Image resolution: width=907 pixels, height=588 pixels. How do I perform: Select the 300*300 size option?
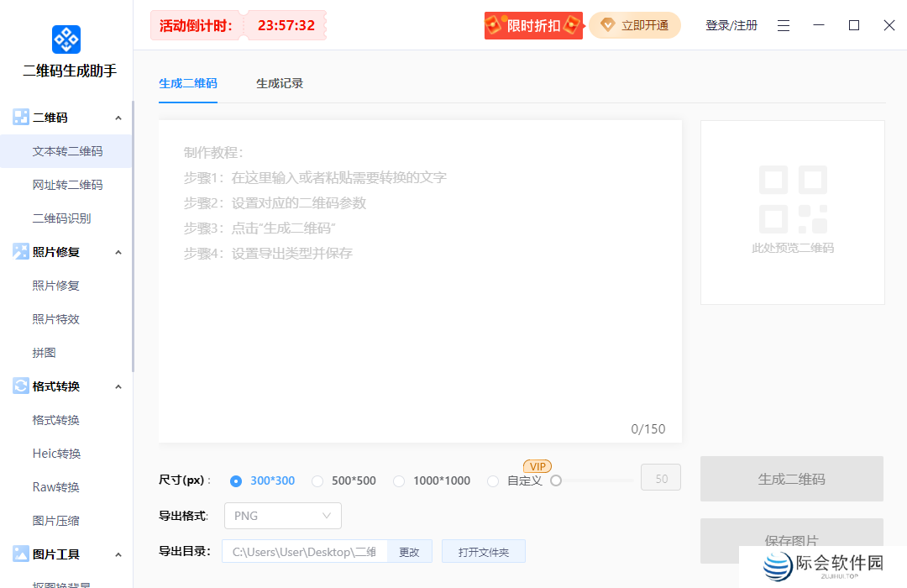click(236, 480)
